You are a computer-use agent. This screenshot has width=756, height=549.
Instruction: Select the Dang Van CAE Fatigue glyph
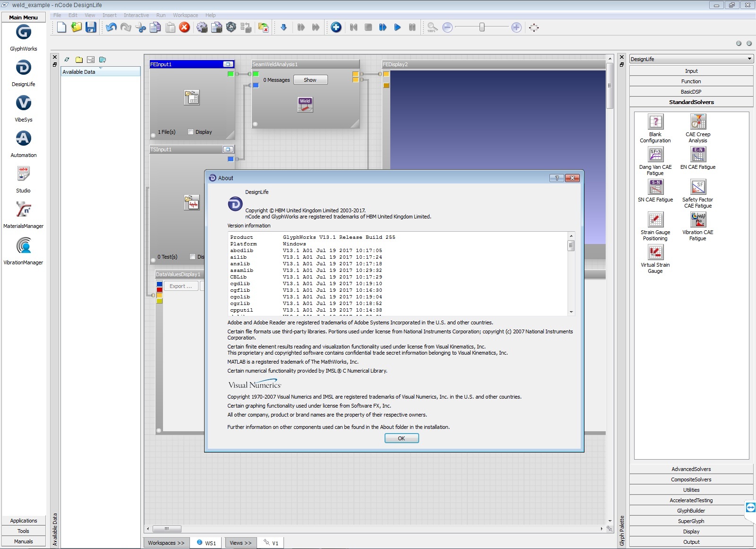point(655,155)
